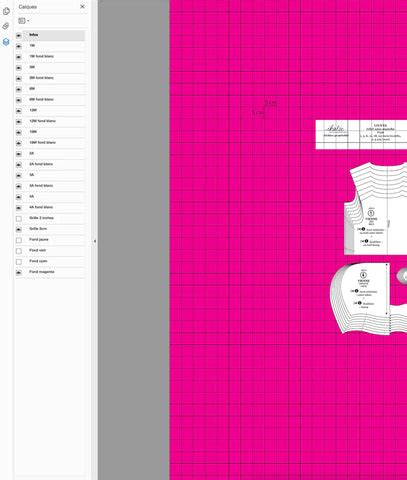
Task: Show the Grille 2 inches layer
Action: click(19, 219)
